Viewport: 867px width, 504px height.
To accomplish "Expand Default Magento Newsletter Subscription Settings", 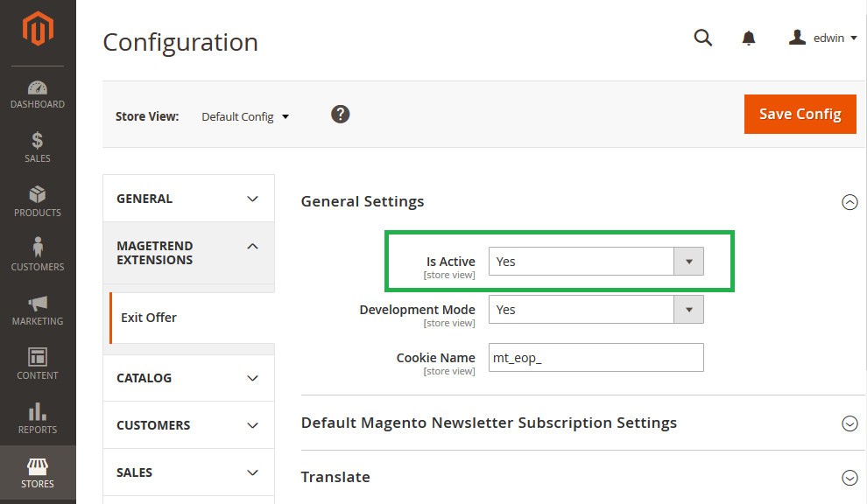I will point(849,423).
